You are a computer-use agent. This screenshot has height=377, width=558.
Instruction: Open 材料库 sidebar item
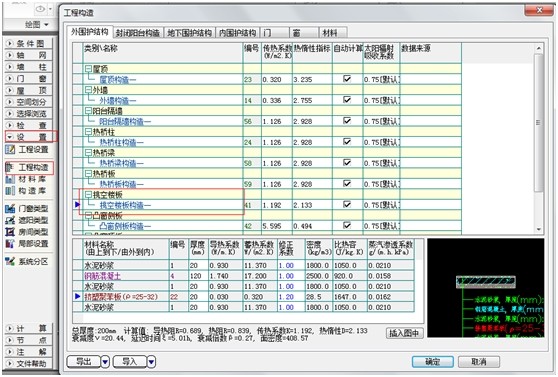click(x=26, y=179)
